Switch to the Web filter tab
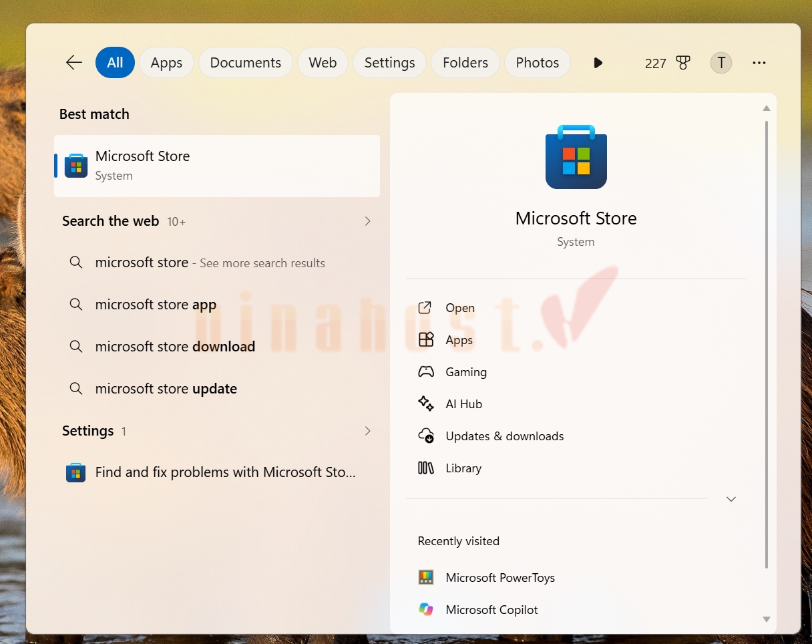Screen dimensions: 812x644 click(x=323, y=63)
